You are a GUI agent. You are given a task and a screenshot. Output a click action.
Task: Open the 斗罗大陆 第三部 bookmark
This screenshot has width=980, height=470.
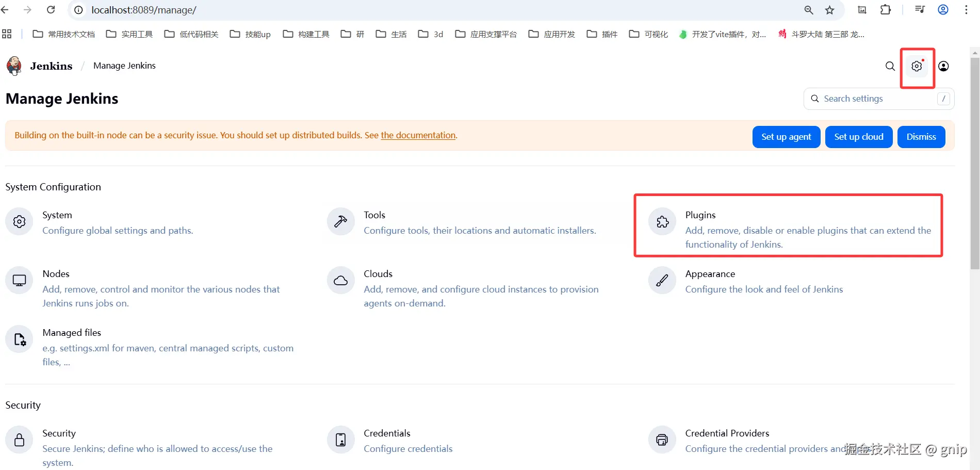coord(822,34)
